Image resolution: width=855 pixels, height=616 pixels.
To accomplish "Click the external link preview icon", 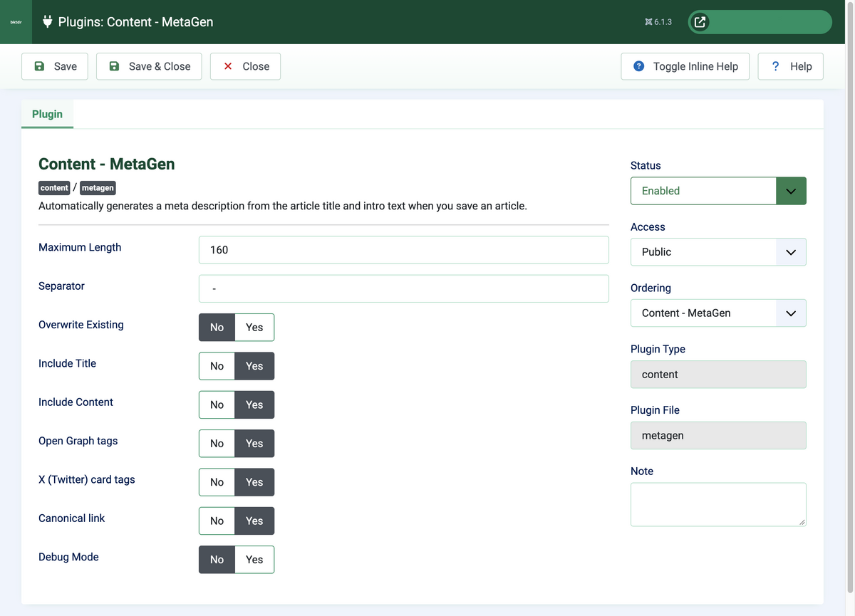I will [700, 22].
